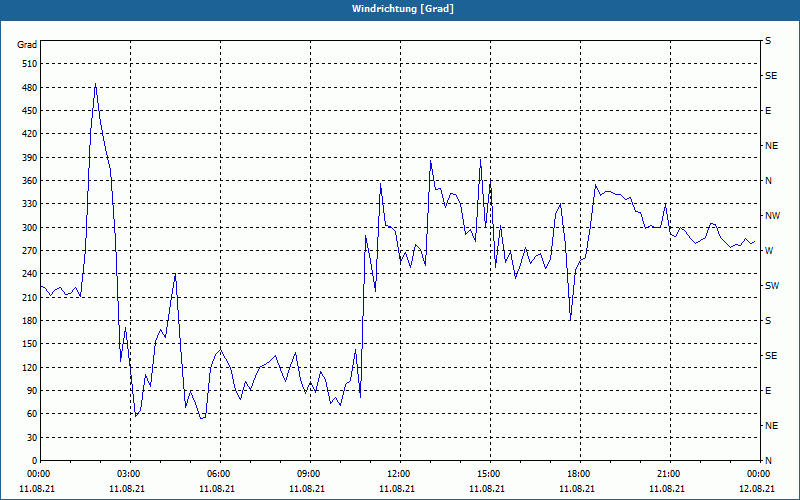Select the 210 axis tick label
Viewport: 800px width, 500px height.
[30, 297]
